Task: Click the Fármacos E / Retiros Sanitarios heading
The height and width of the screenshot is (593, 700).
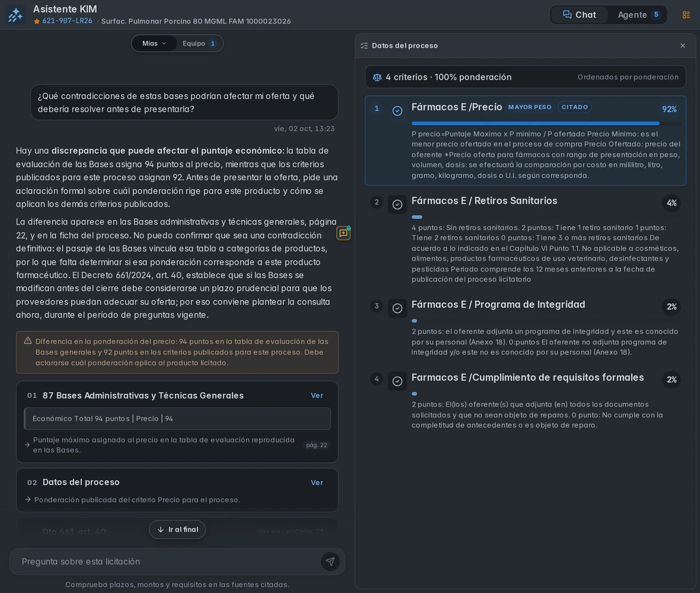Action: [x=484, y=201]
